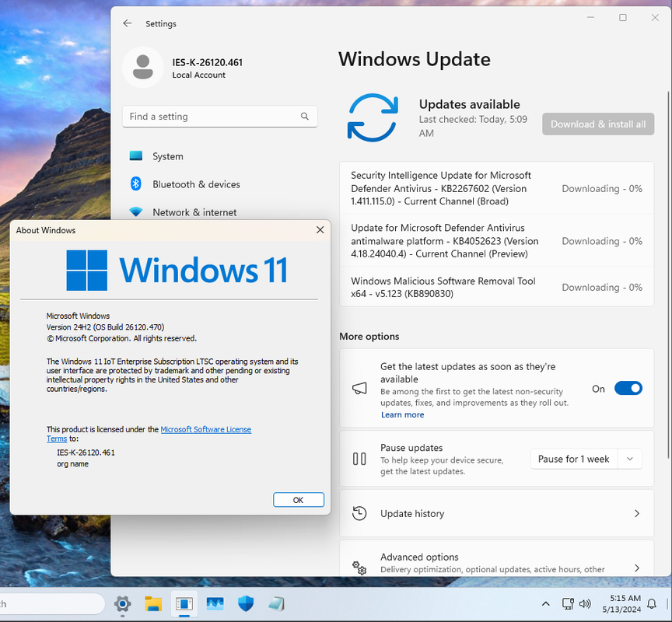Viewport: 672px width, 622px height.
Task: Click the Defender antimalware platform KB4052623 entry
Action: pyautogui.click(x=496, y=241)
